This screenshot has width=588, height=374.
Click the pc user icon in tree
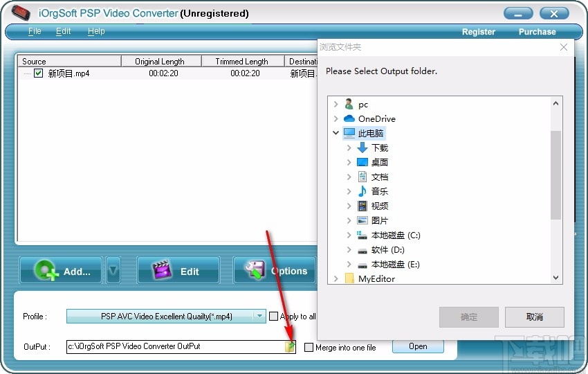coord(349,104)
